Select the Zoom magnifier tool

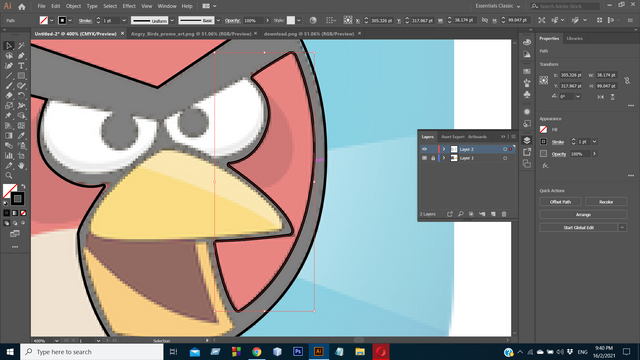(9, 176)
